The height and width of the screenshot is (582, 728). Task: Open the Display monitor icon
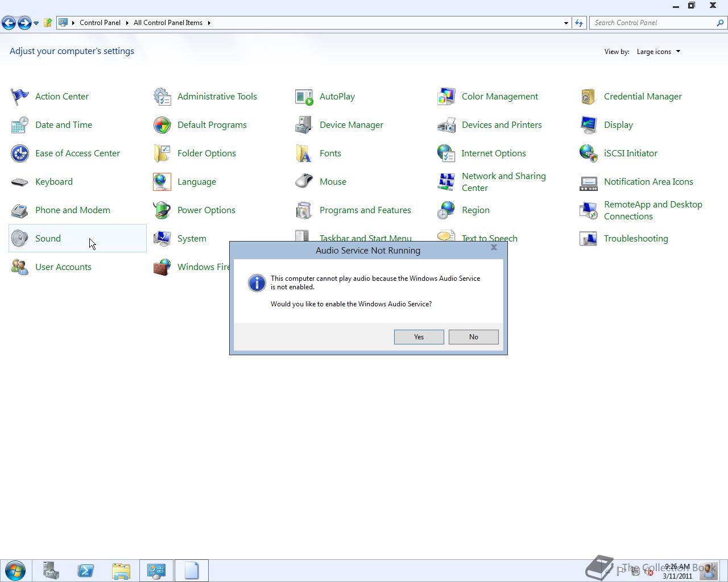[589, 125]
